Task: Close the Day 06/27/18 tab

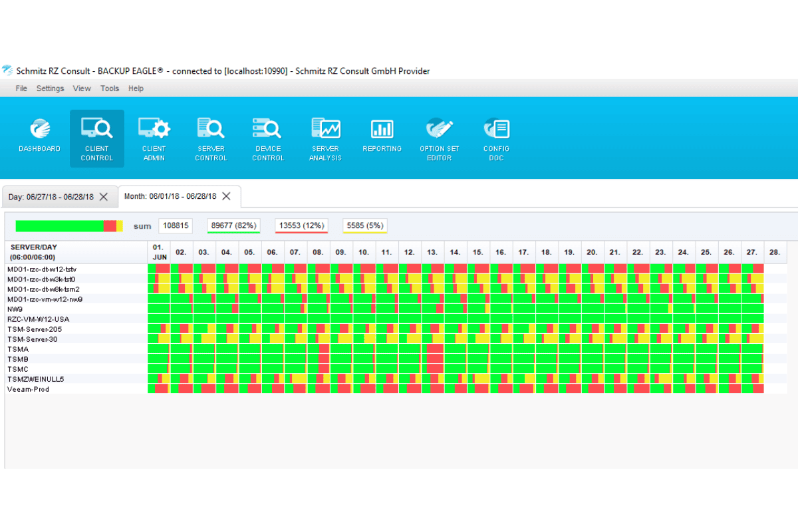Action: (103, 197)
